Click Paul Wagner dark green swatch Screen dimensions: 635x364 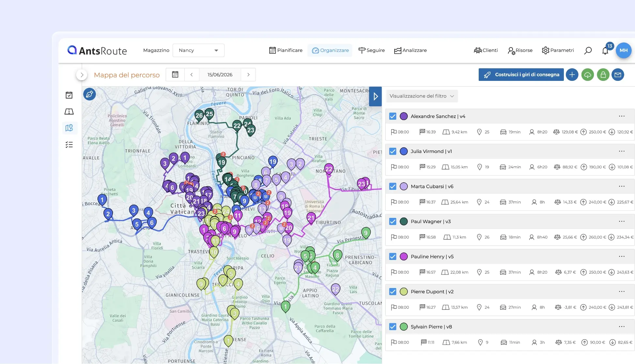click(404, 221)
